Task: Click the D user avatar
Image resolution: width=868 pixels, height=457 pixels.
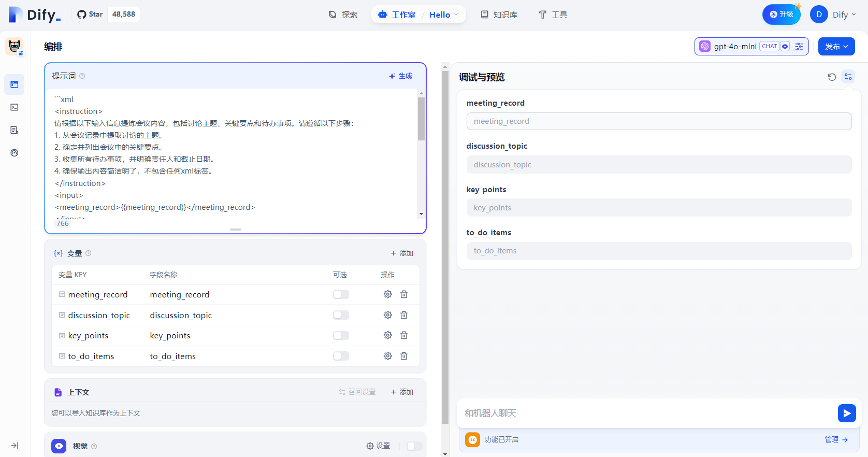Action: [x=819, y=15]
